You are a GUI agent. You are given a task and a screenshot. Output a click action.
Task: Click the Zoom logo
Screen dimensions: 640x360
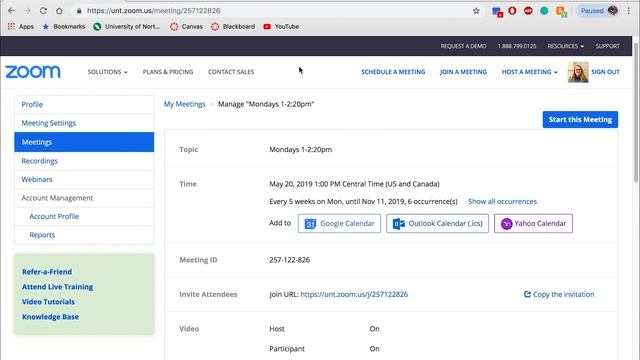(x=33, y=72)
